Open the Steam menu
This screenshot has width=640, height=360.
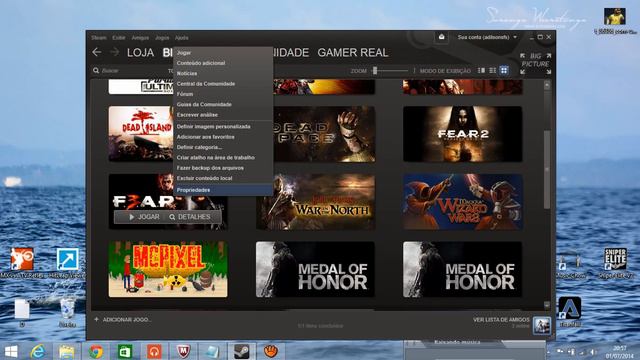tap(99, 38)
